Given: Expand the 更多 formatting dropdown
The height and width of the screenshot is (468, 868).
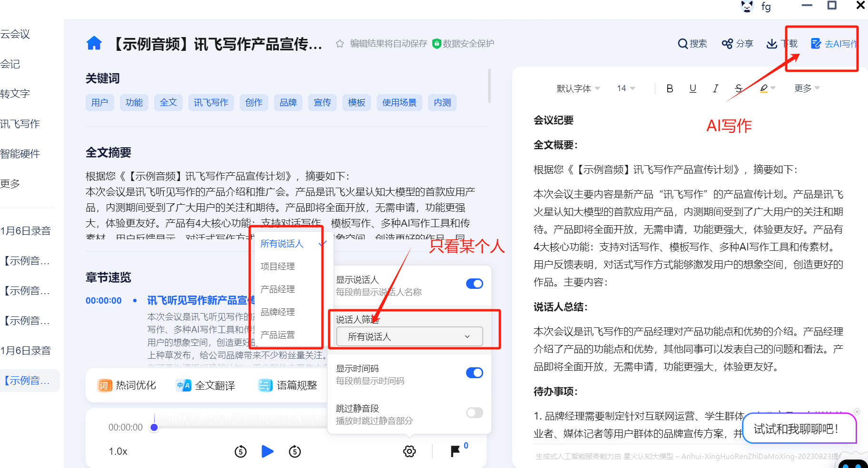Looking at the screenshot, I should (x=807, y=88).
